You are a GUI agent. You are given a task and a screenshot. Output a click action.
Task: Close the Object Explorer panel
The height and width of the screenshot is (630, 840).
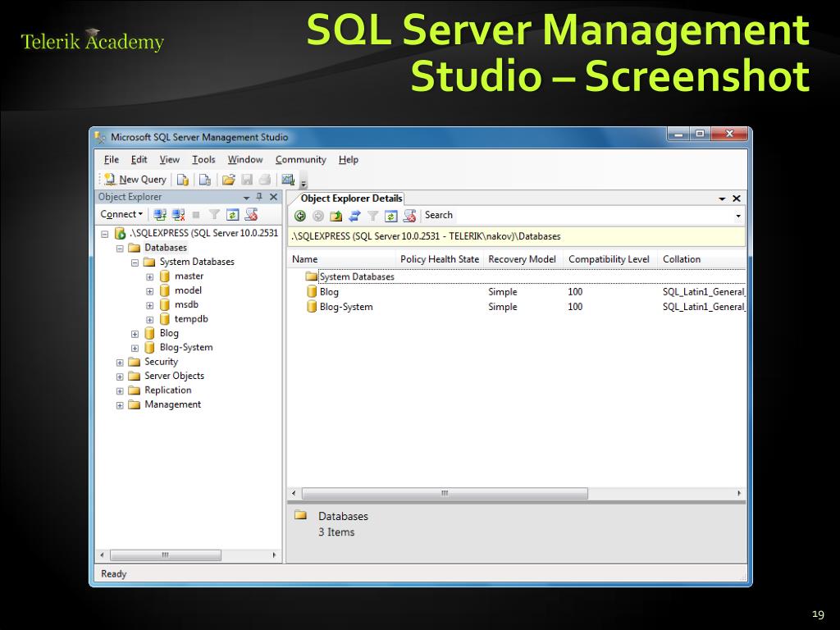[x=273, y=197]
